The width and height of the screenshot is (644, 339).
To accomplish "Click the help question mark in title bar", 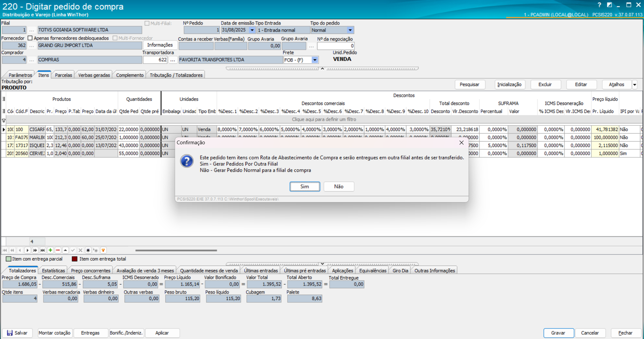I will click(599, 5).
